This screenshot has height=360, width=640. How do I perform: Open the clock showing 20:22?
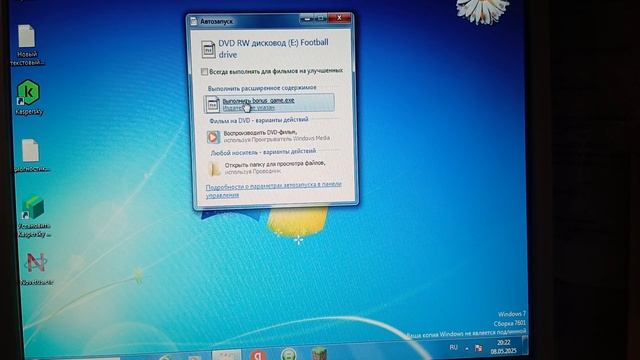[x=504, y=347]
